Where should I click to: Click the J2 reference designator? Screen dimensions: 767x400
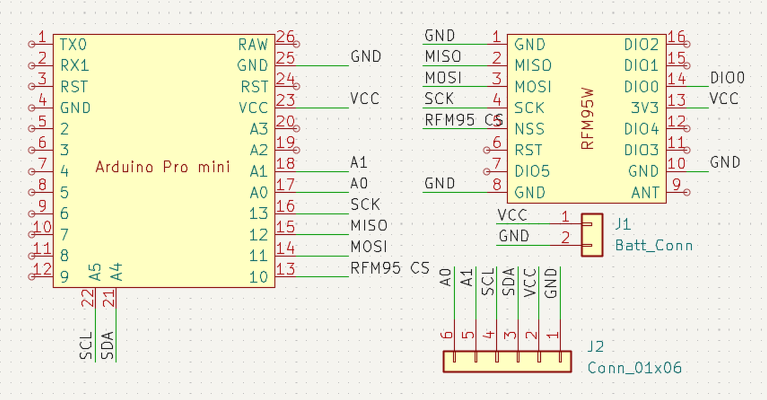click(595, 347)
